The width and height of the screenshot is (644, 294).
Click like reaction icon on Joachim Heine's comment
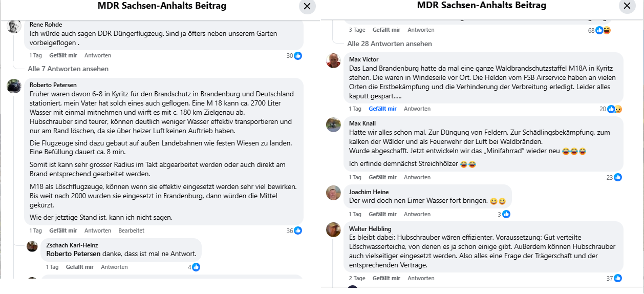(x=506, y=215)
